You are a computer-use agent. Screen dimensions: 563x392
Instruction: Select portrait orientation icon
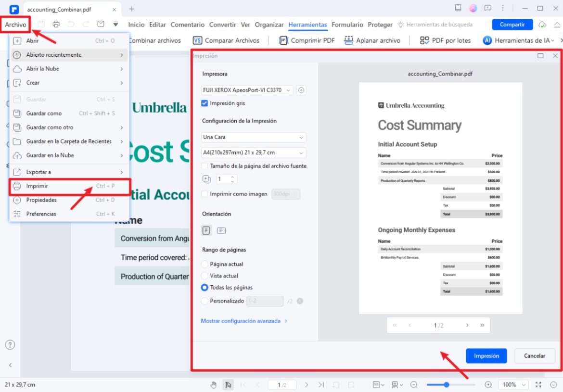pyautogui.click(x=206, y=230)
